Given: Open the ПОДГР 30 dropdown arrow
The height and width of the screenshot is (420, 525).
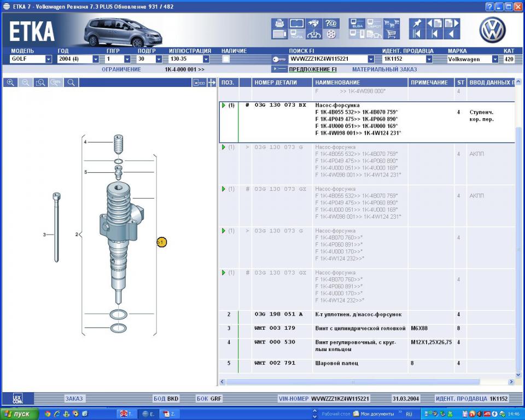Looking at the screenshot, I should pos(159,59).
